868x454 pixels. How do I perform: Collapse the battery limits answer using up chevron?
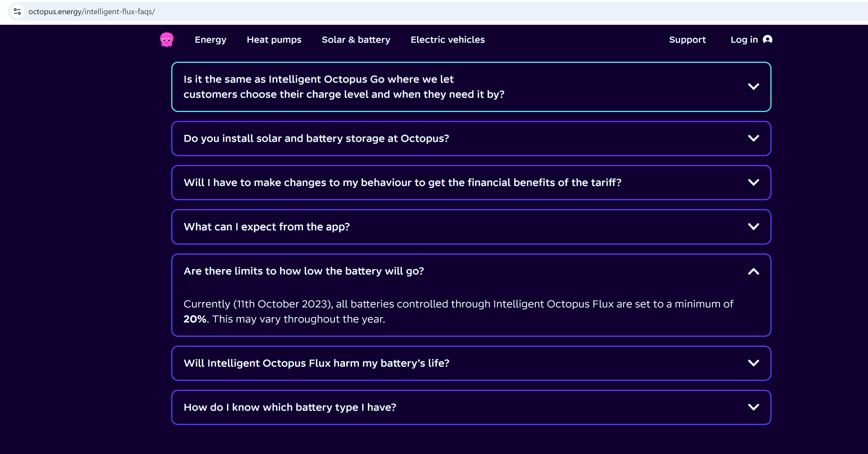click(x=753, y=271)
